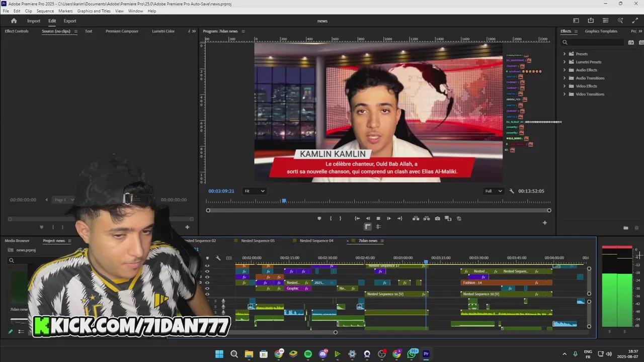Screen dimensions: 644x362
Task: Toggle eye on track with Nested Sequence 16
Action: pyautogui.click(x=207, y=294)
